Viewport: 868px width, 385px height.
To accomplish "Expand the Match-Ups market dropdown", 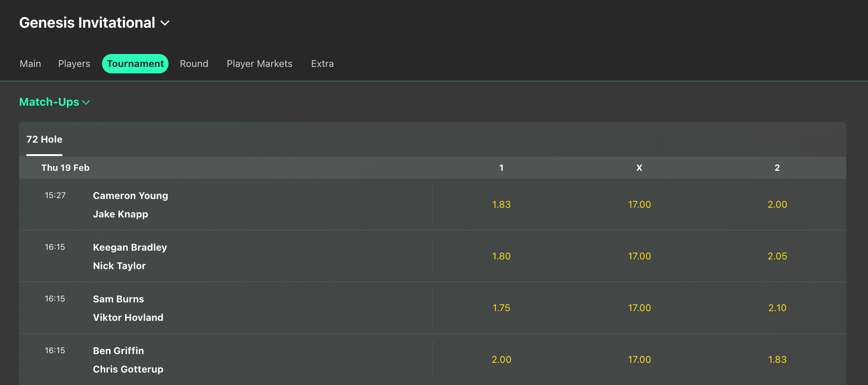I will click(54, 102).
